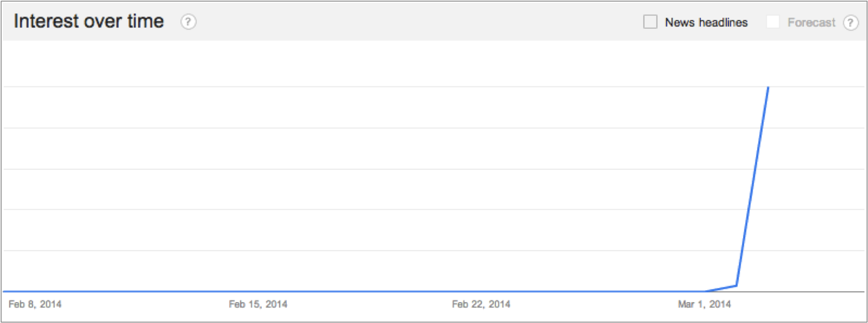
Task: Toggle the Forecast checkbox
Action: (x=773, y=22)
